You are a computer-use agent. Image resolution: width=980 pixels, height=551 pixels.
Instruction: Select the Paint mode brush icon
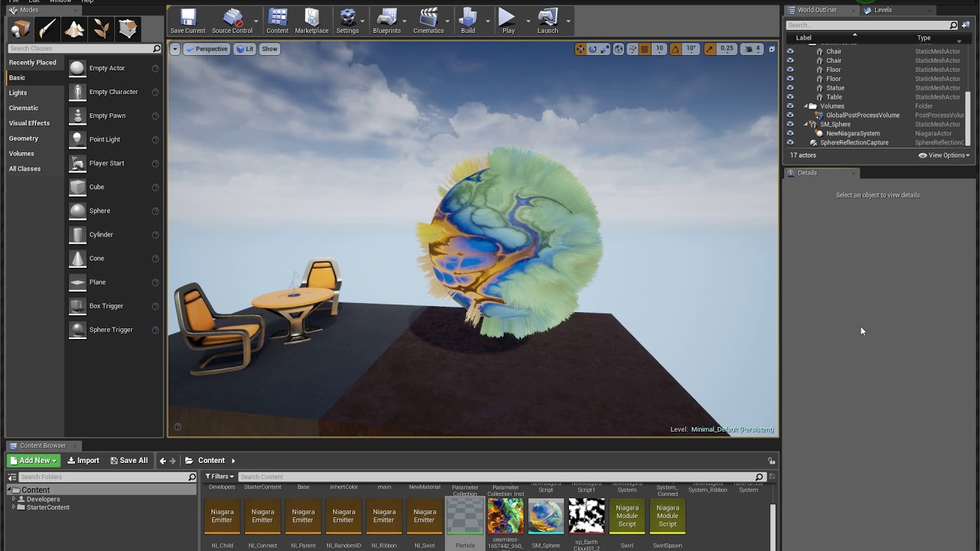click(47, 29)
